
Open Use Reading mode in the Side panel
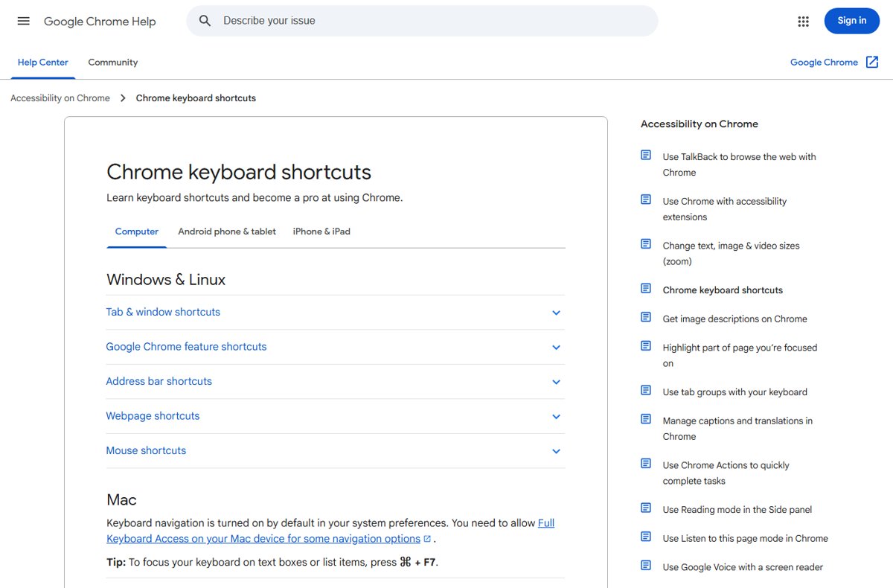tap(737, 509)
